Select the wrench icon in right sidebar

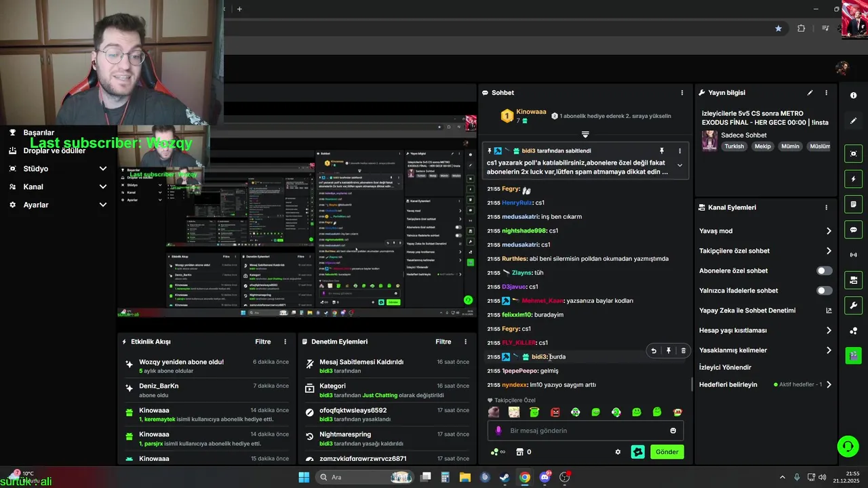[x=853, y=305]
